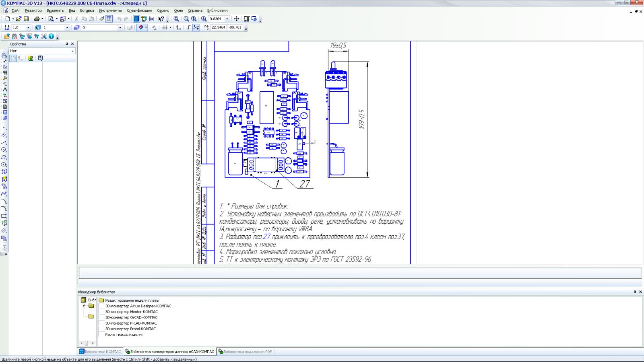Expand the 'Нет' properties combo box
Image resolution: width=644 pixels, height=362 pixels.
click(x=72, y=51)
